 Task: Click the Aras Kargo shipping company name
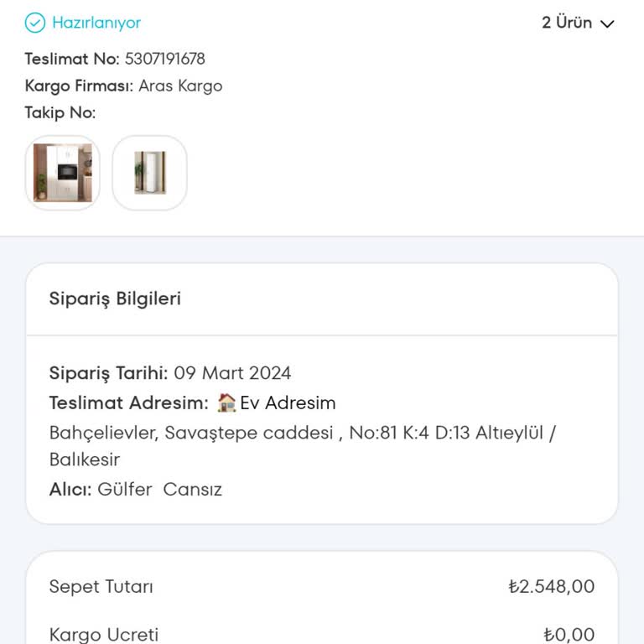(x=180, y=86)
